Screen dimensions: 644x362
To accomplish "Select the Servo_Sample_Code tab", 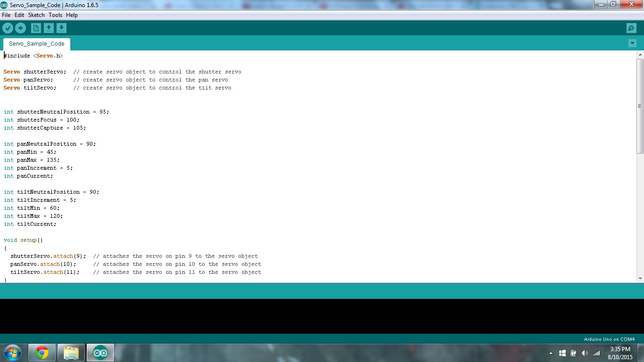I will click(x=37, y=44).
